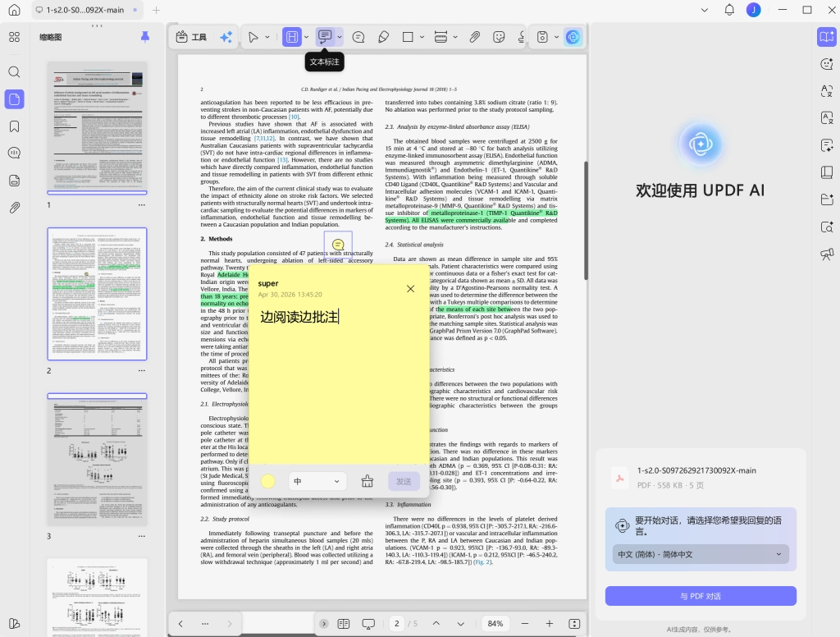Click the attachment paperclip tool in toolbar
The image size is (840, 637).
(x=475, y=37)
